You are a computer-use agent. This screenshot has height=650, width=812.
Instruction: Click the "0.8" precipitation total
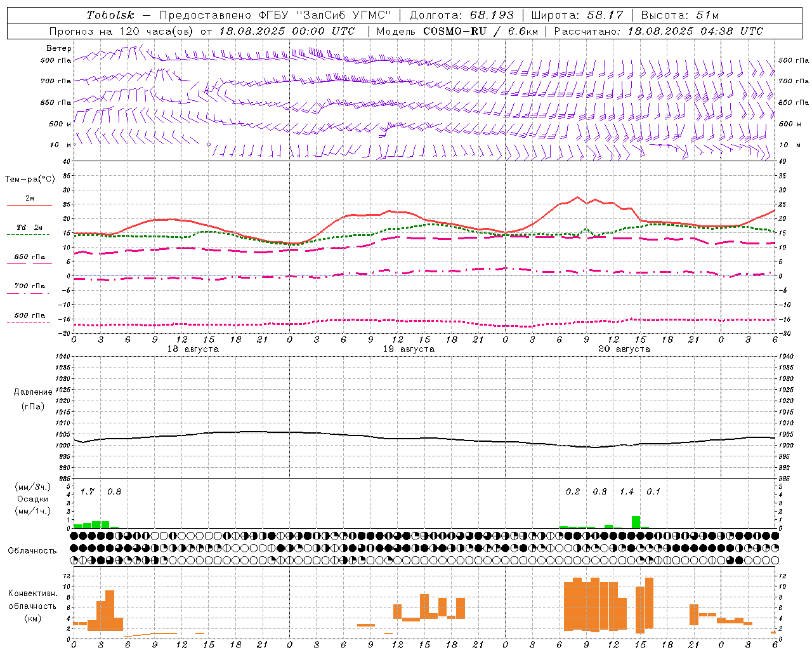[x=114, y=492]
